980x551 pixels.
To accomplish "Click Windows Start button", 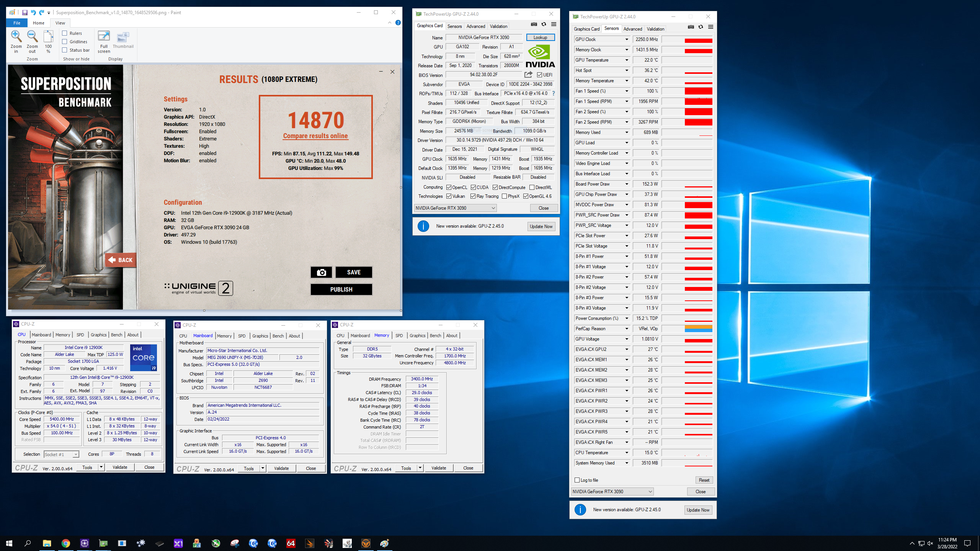I will tap(9, 543).
